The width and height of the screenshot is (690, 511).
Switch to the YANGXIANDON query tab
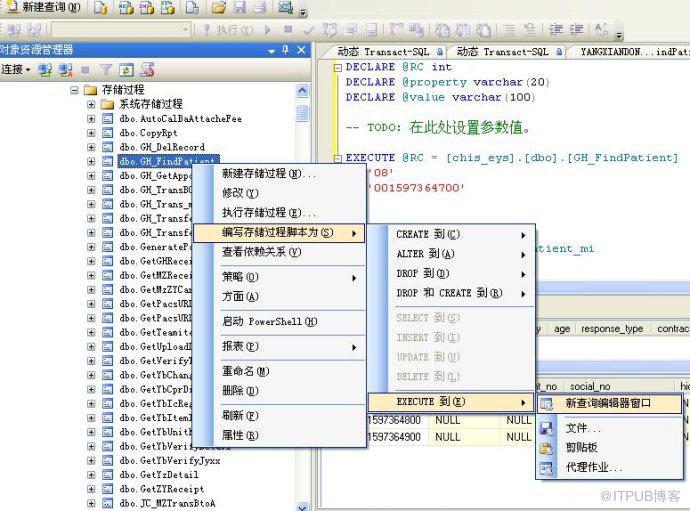[630, 52]
